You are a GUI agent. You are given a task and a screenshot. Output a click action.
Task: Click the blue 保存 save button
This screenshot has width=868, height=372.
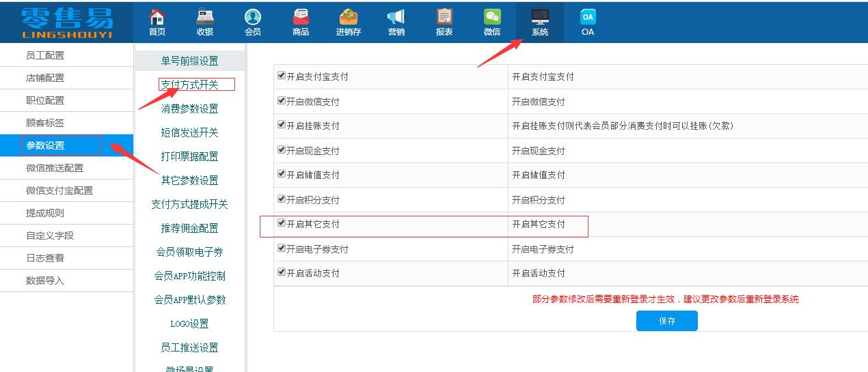pyautogui.click(x=667, y=321)
